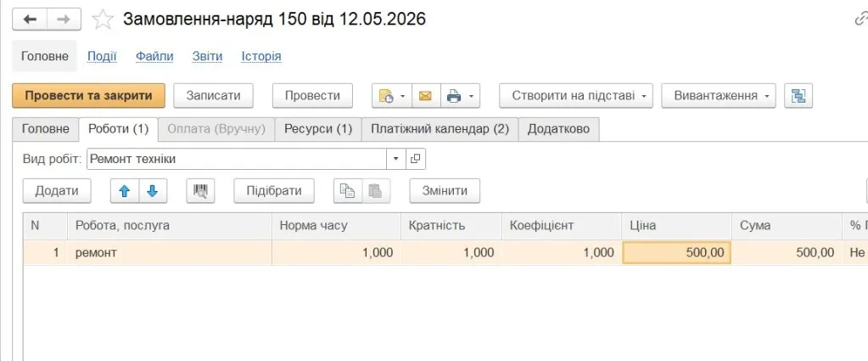
Task: Open the Вид робіт selection dropdown arrow
Action: 395,159
